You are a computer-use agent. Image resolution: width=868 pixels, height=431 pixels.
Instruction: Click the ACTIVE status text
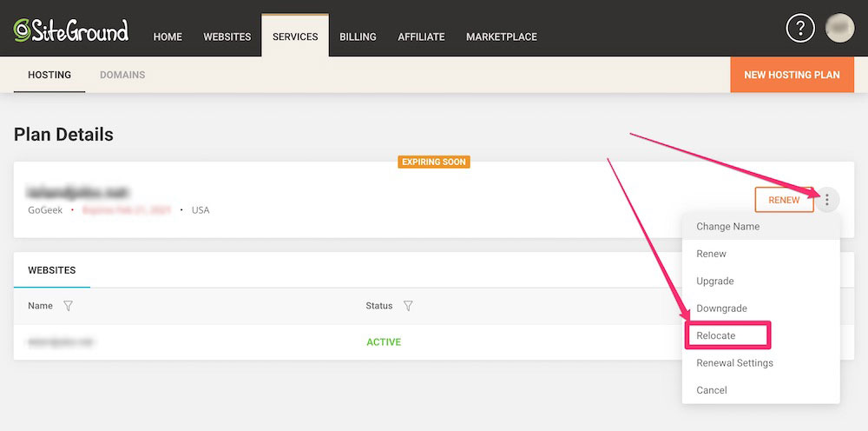[384, 342]
